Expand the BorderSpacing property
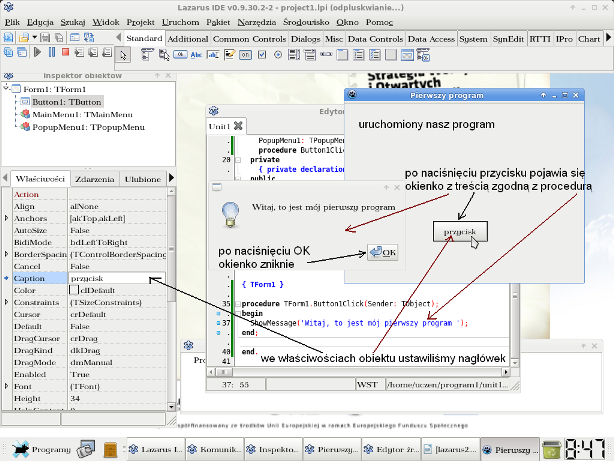 click(6, 254)
